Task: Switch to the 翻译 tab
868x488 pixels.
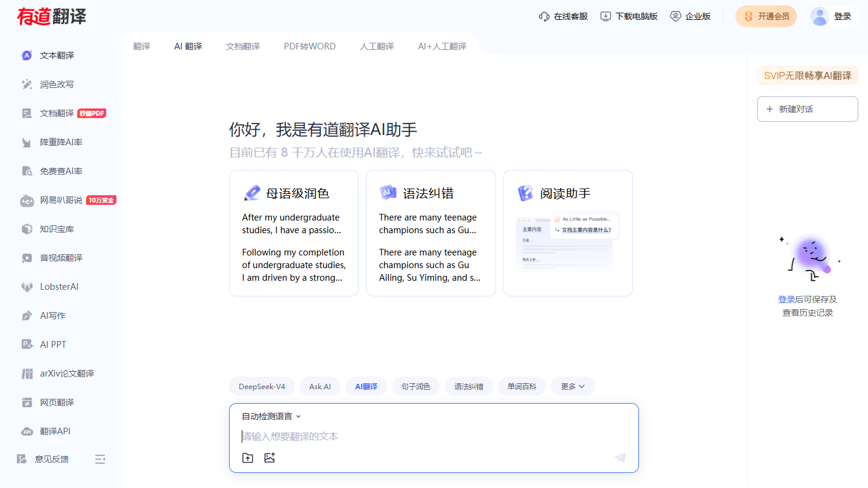Action: click(x=142, y=46)
